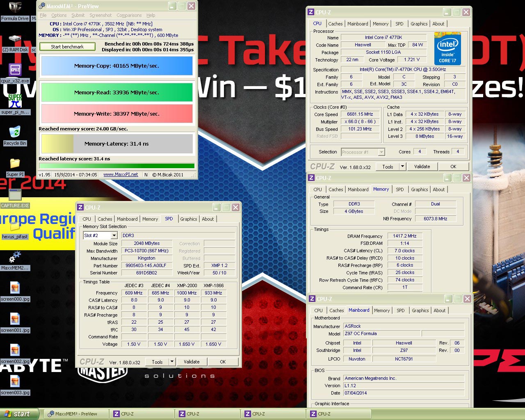Select SPD tab in CPU-Z Mainboard window
Viewport: 525px width, 420px height.
[401, 310]
